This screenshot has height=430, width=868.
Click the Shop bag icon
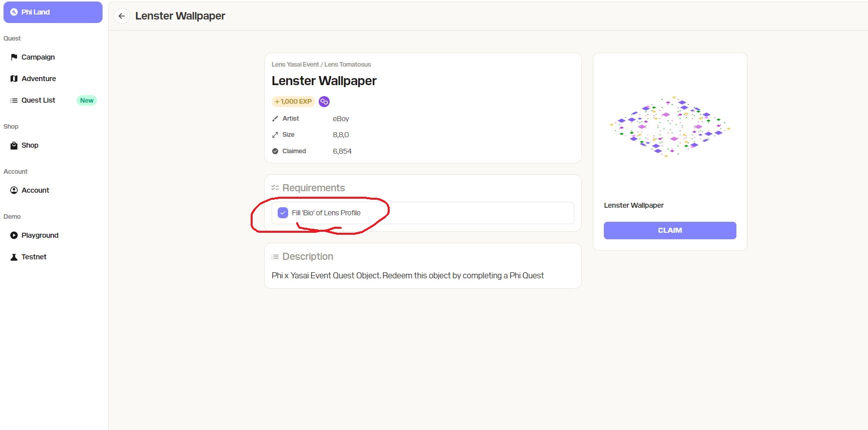14,145
